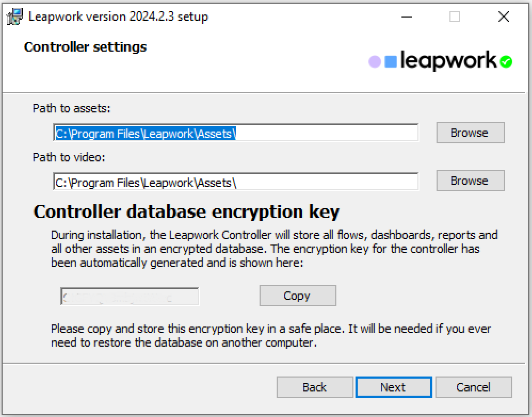Copy the controller database encryption key
Screen dimensions: 532x417
[x=297, y=296]
